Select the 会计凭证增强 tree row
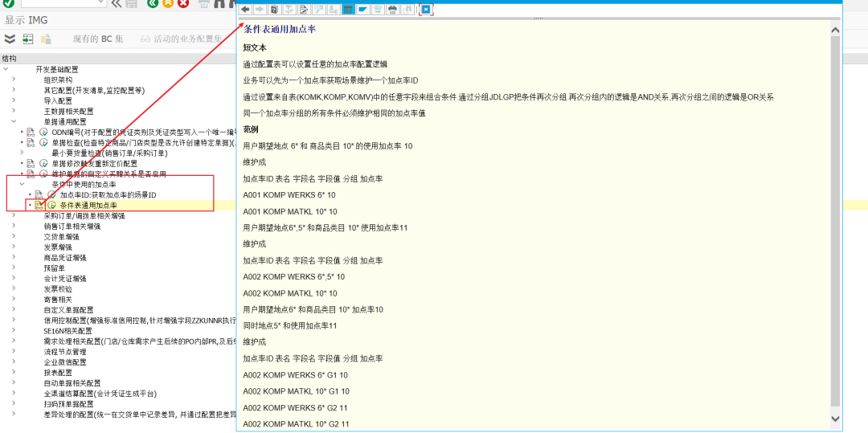 point(65,278)
